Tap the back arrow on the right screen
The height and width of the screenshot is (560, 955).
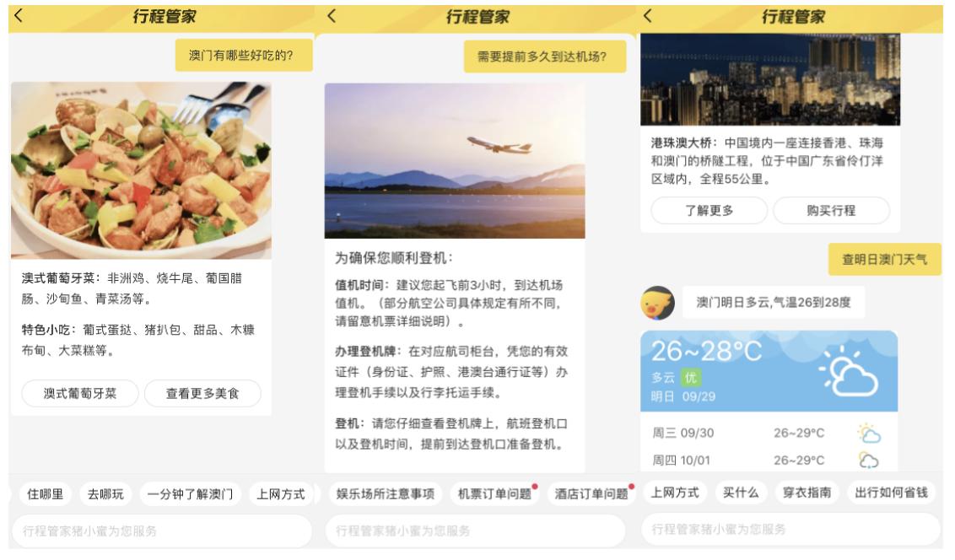point(647,15)
